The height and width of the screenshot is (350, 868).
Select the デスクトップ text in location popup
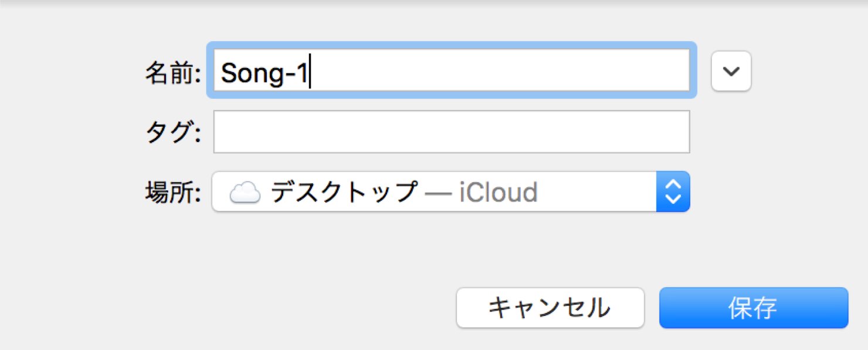pyautogui.click(x=344, y=192)
